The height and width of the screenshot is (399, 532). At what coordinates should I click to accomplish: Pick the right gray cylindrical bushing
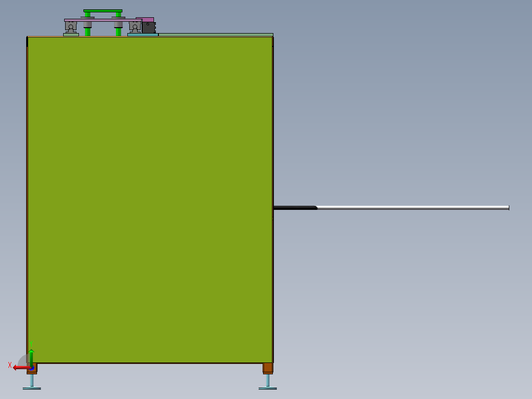[118, 25]
